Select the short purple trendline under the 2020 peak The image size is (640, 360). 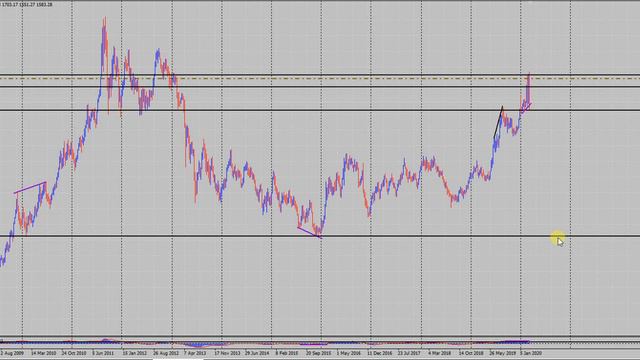[x=526, y=109]
